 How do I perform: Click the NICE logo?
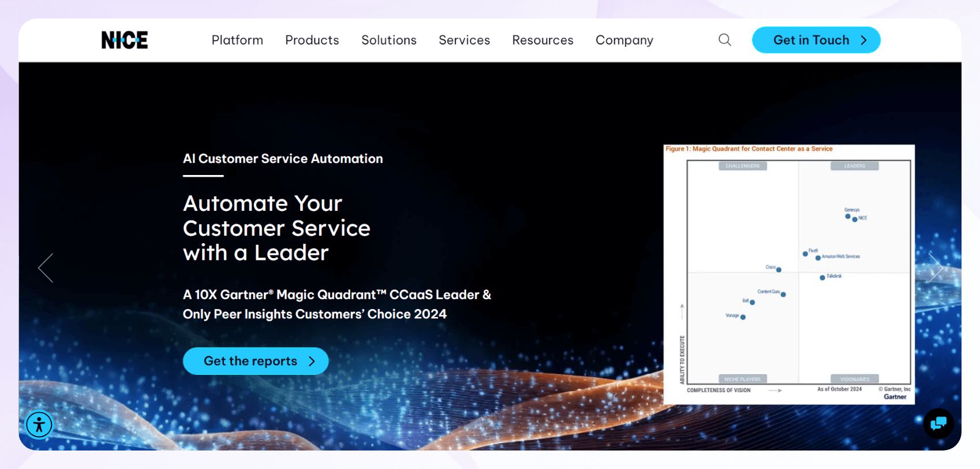[125, 40]
